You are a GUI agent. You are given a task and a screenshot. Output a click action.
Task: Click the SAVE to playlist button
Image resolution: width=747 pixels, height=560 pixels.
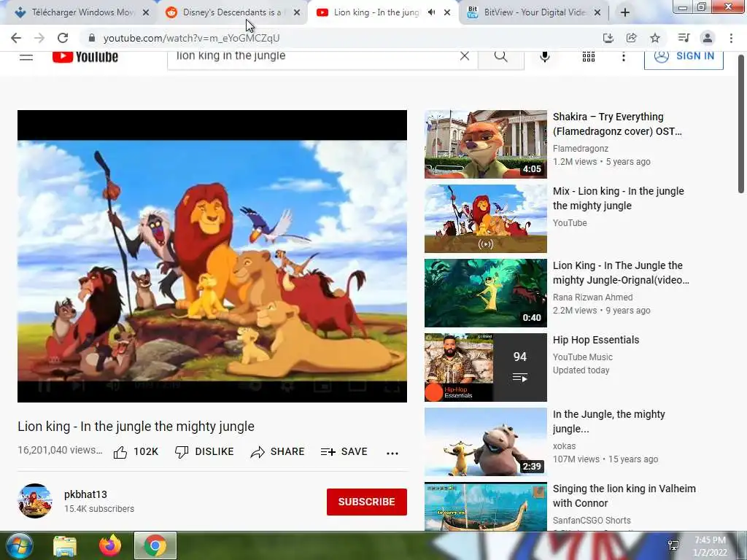pyautogui.click(x=344, y=452)
